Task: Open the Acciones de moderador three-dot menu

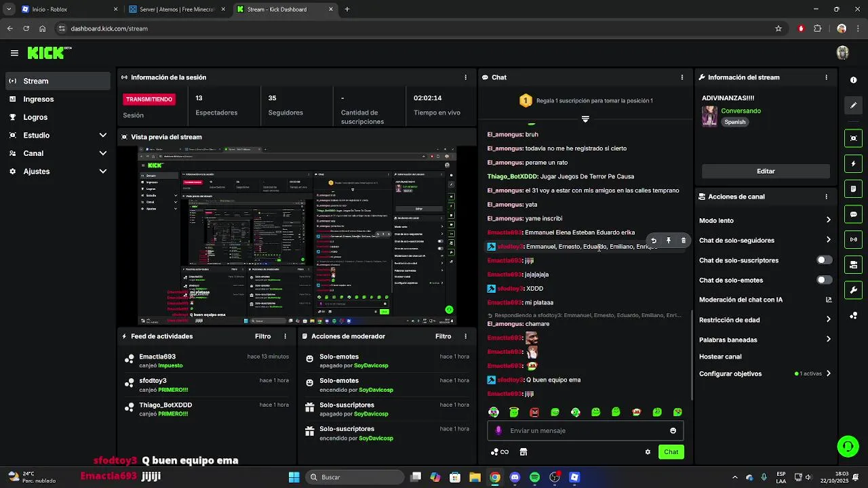Action: pyautogui.click(x=465, y=336)
